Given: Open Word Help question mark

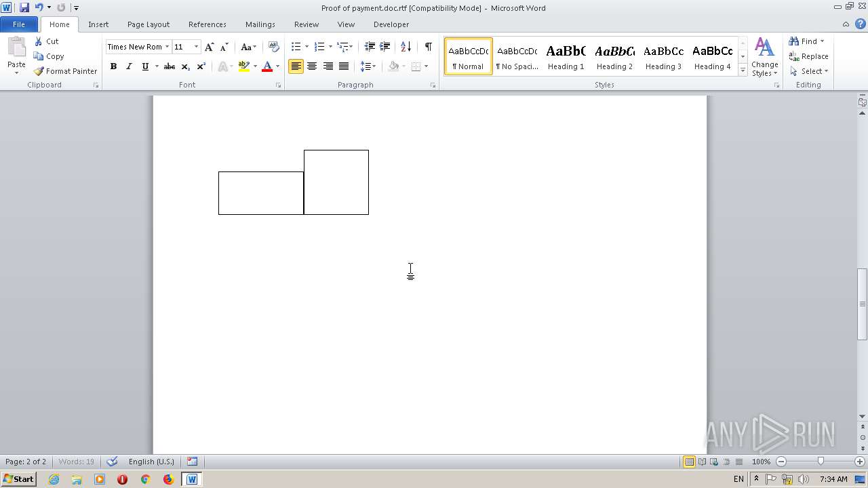Looking at the screenshot, I should pyautogui.click(x=860, y=24).
